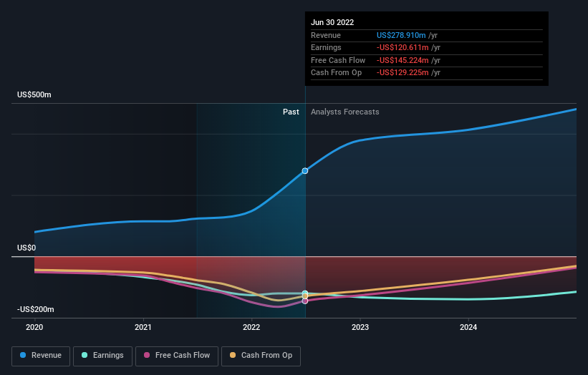Click the US$278.910m revenue value

(x=401, y=35)
